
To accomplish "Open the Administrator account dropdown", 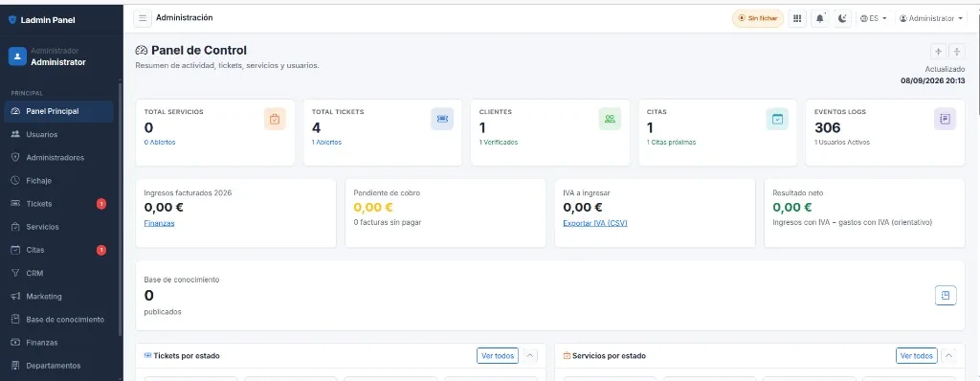I will [x=930, y=19].
